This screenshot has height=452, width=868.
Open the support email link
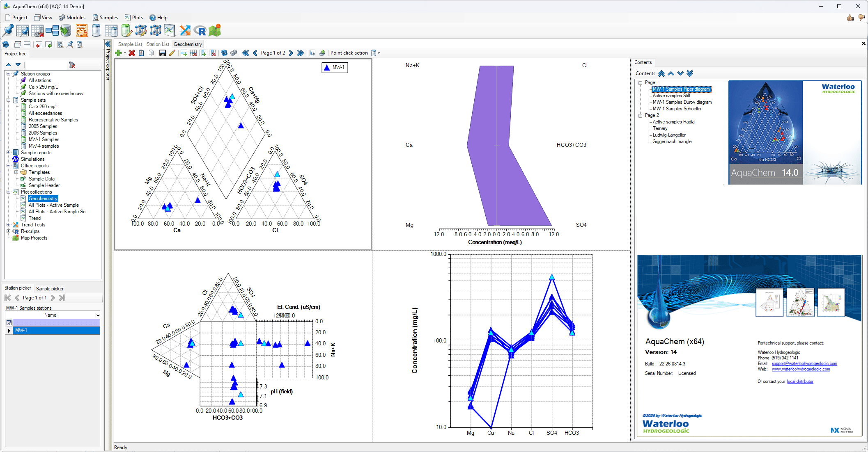[804, 363]
